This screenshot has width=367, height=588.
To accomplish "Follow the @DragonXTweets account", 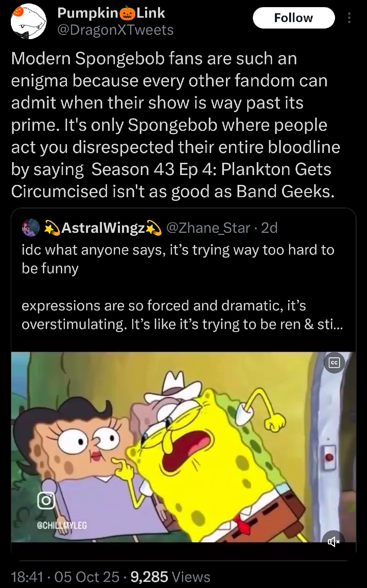I will point(294,18).
